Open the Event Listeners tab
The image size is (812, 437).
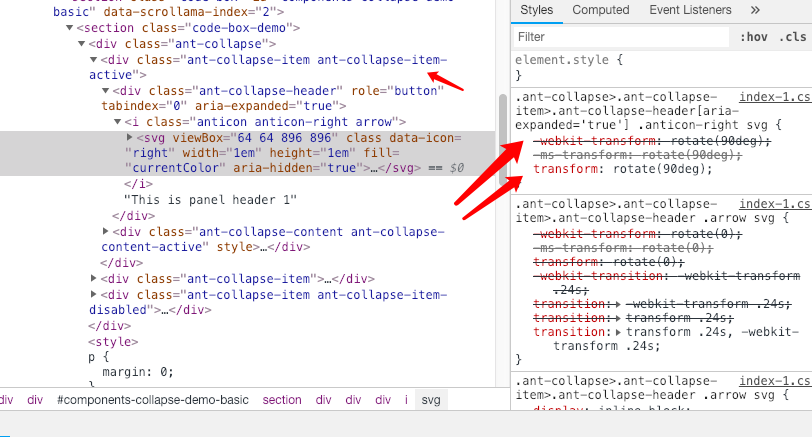click(x=690, y=10)
